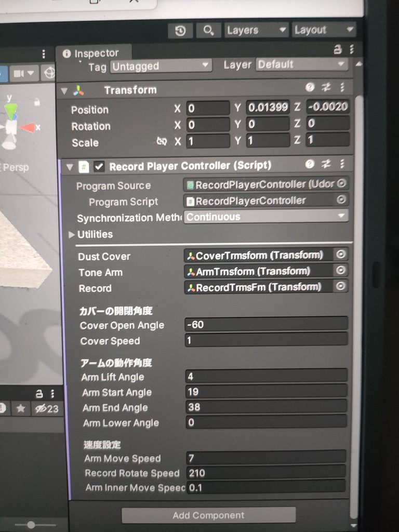This screenshot has width=399, height=532.
Task: Click the Rotation Y input field
Action: pyautogui.click(x=268, y=124)
